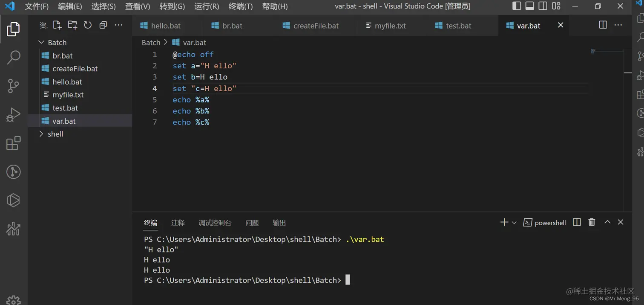This screenshot has height=305, width=644.
Task: Open the Explorer view in activity bar
Action: pos(13,29)
